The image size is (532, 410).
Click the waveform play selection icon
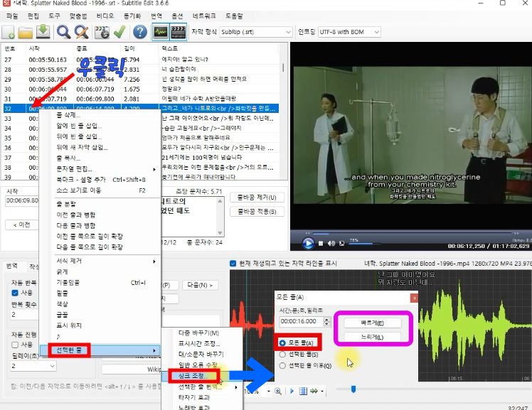pos(292,391)
